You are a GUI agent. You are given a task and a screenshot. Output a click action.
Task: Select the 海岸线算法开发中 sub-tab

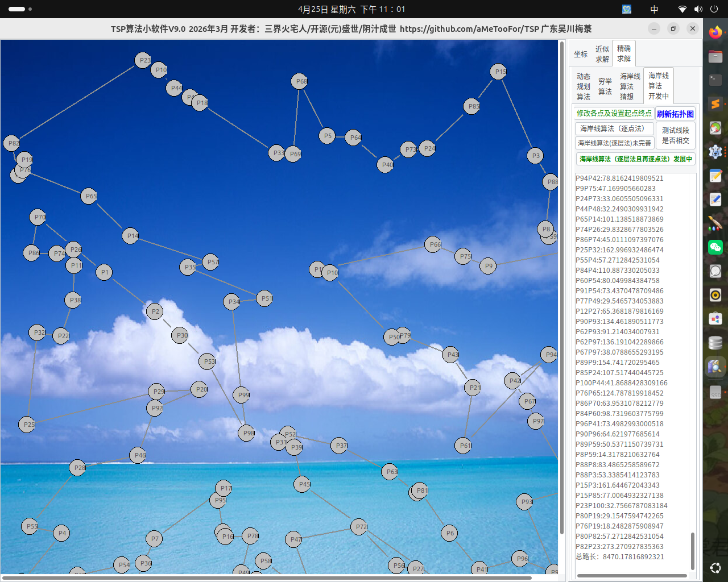(659, 86)
